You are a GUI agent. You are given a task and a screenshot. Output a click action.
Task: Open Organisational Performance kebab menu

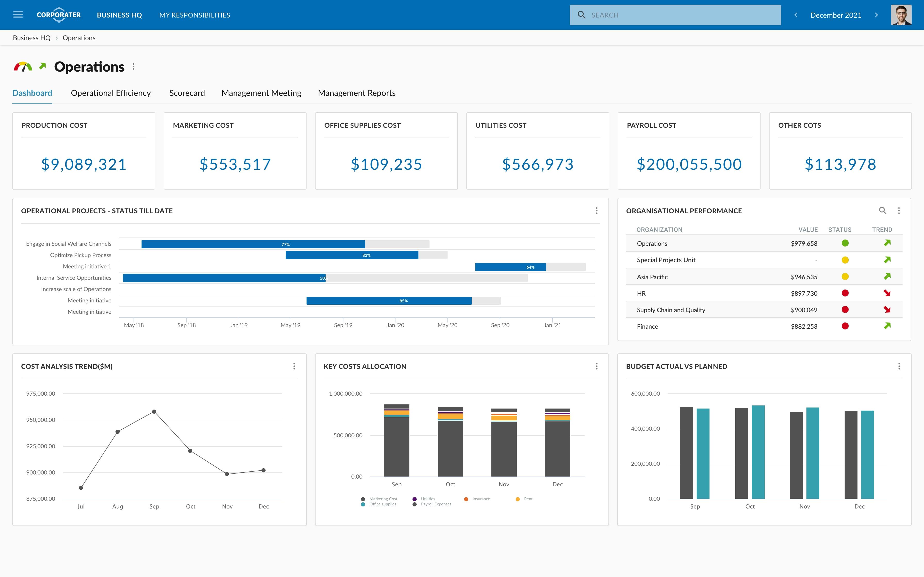click(899, 211)
